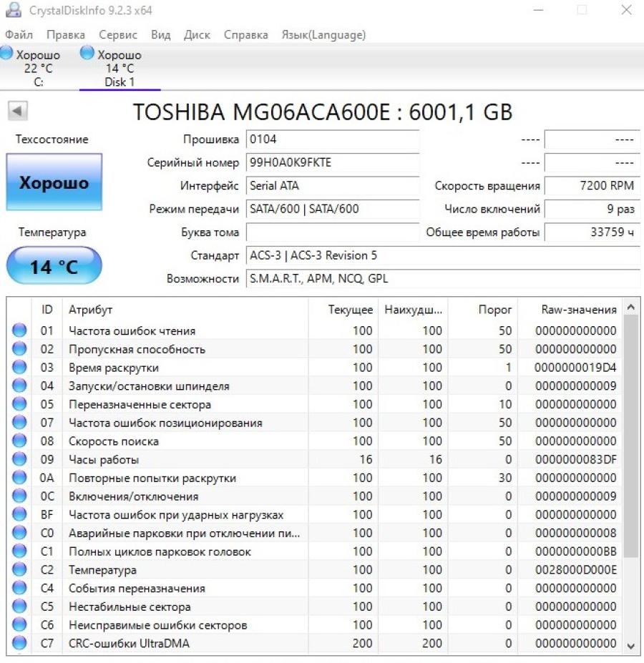Click the health circle above the C: drive
Viewport: 644px width, 663px height.
point(6,51)
